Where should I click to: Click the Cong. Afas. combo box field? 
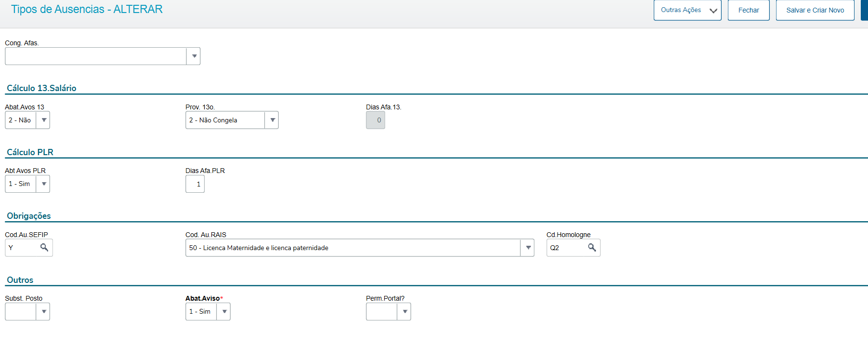tap(95, 56)
